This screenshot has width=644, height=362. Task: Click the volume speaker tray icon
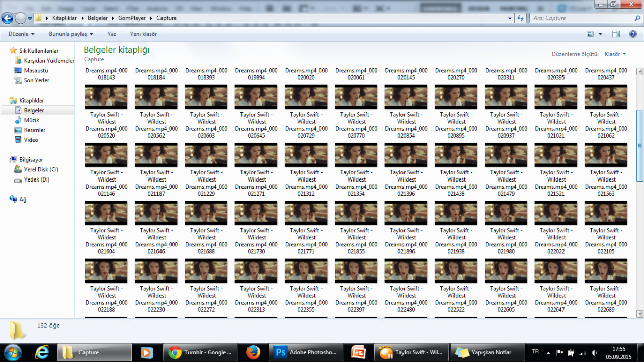pos(595,352)
